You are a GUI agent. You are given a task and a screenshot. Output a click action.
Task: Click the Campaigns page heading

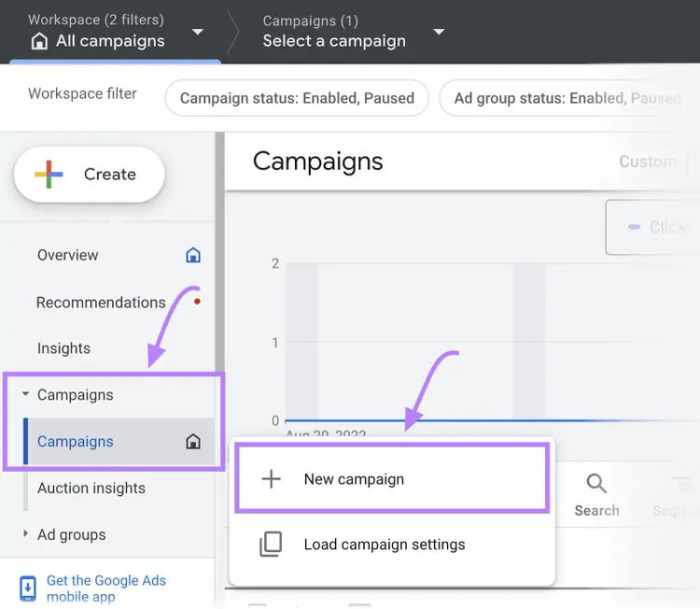pos(318,162)
